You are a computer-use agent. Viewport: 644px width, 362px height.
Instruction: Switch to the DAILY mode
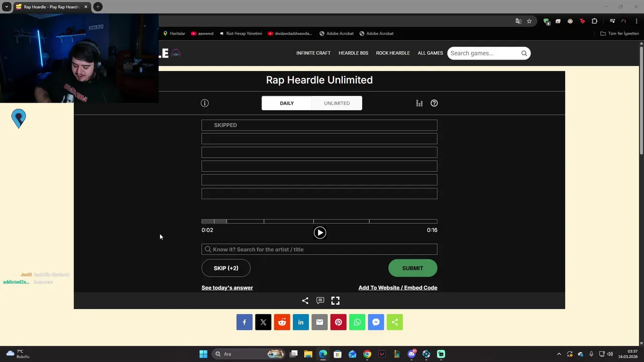pos(287,103)
